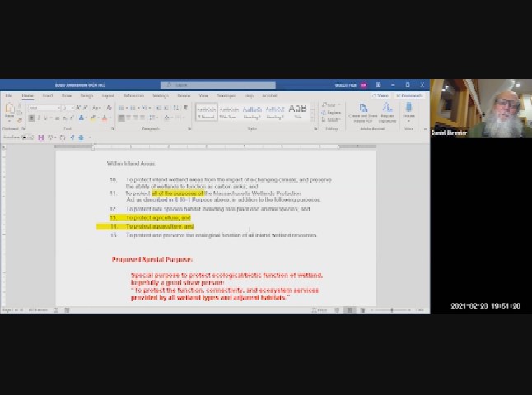Click the Save icon in Quick Access toolbar

(x=41, y=137)
